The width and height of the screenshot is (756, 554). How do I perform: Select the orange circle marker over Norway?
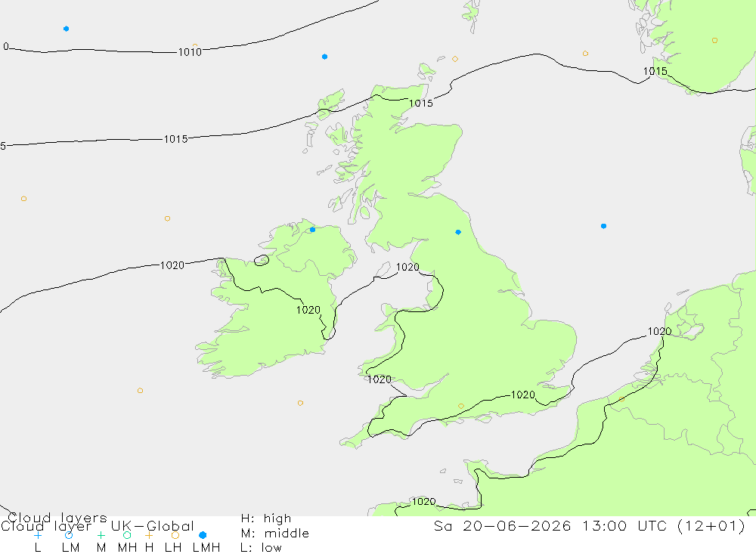[714, 41]
